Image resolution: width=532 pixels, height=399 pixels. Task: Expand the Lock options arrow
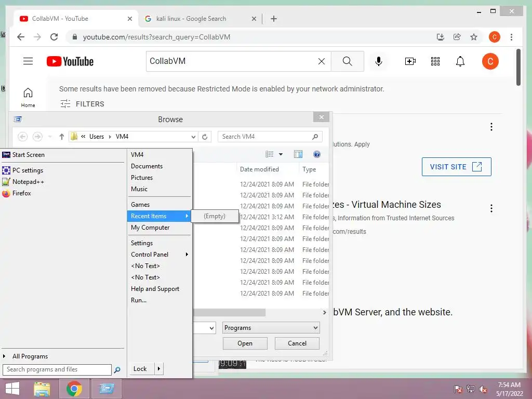coord(159,369)
